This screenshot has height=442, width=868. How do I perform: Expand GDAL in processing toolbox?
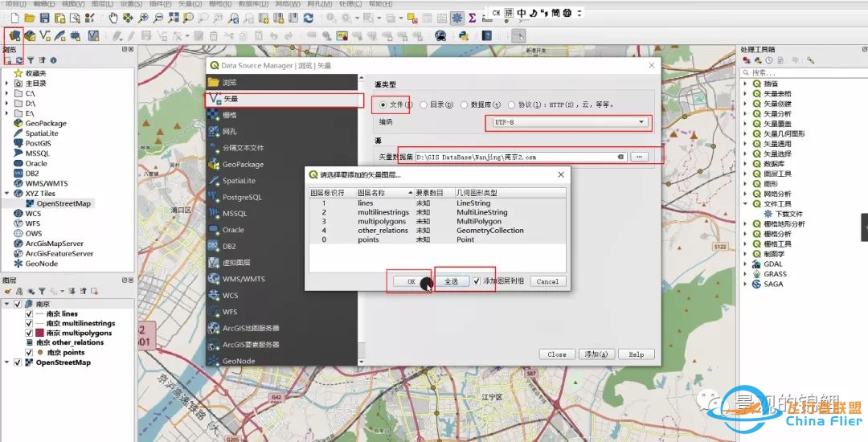click(746, 264)
